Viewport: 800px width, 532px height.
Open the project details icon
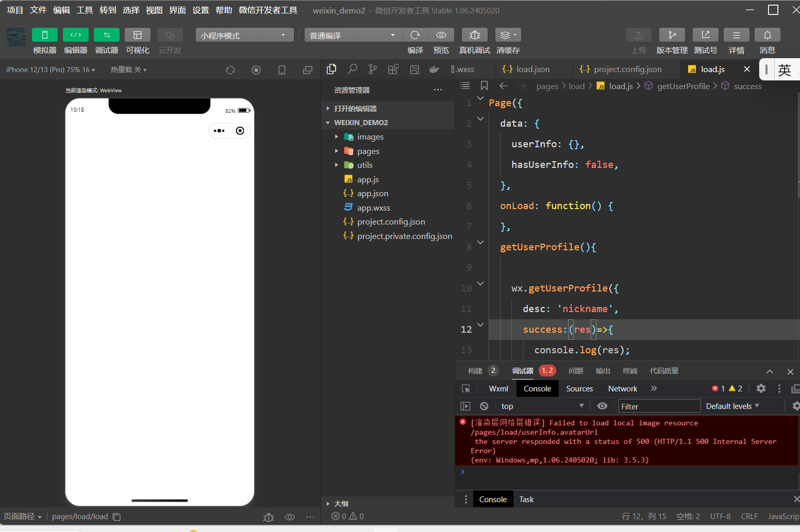[x=737, y=35]
